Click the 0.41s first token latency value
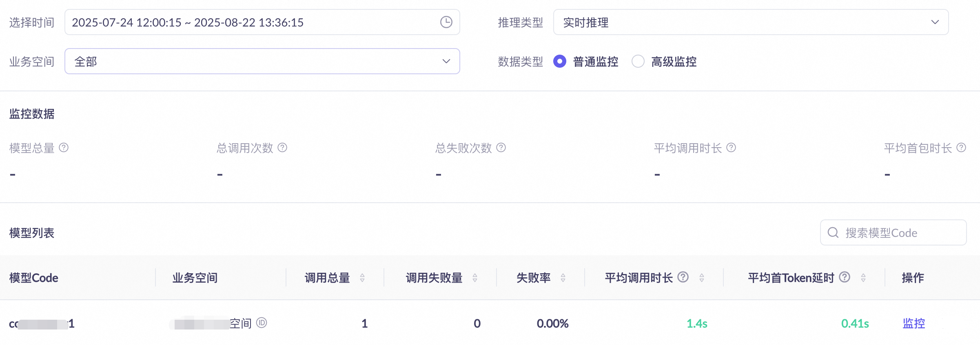The image size is (980, 345). point(855,323)
